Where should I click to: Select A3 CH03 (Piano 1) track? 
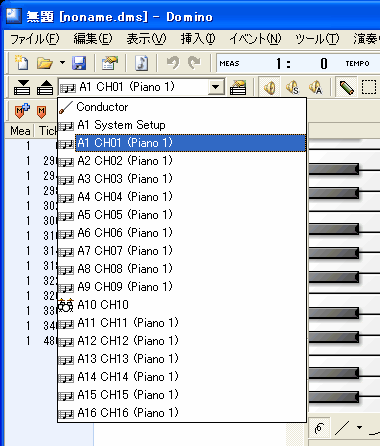[182, 179]
